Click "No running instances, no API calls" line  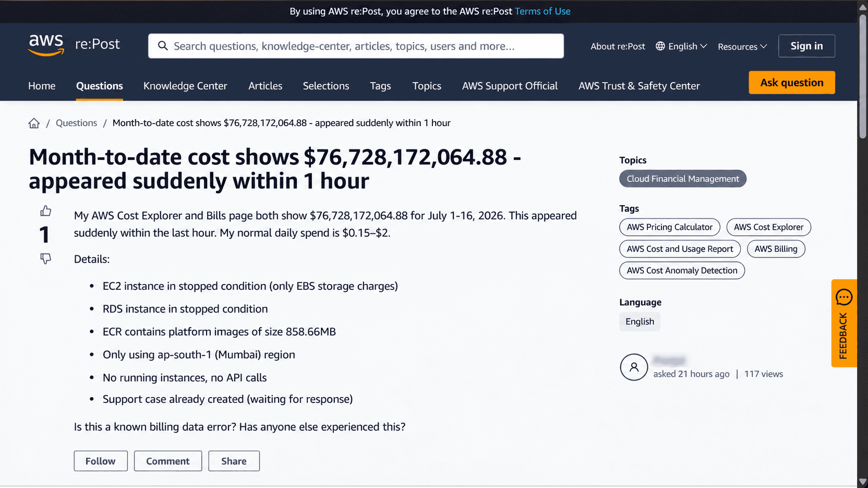point(184,377)
